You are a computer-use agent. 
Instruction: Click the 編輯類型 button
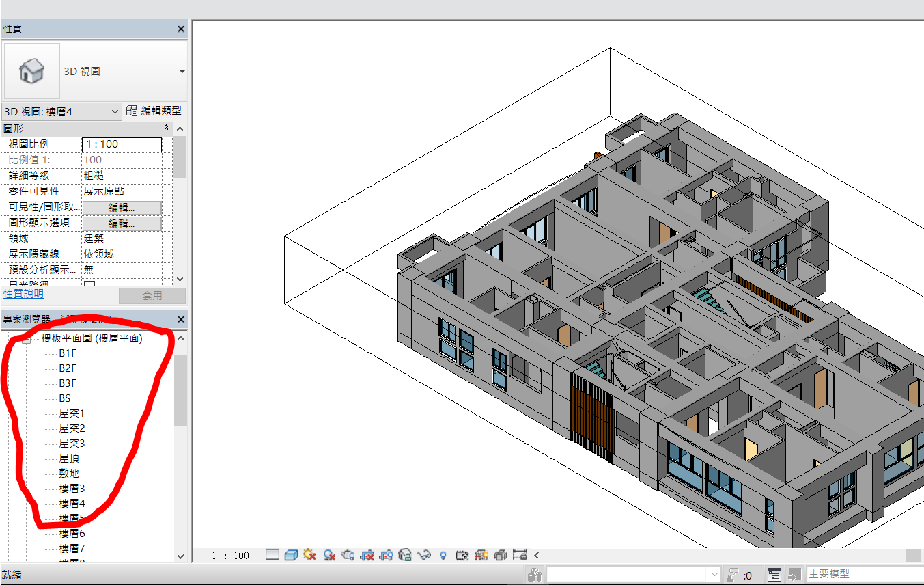click(x=154, y=111)
